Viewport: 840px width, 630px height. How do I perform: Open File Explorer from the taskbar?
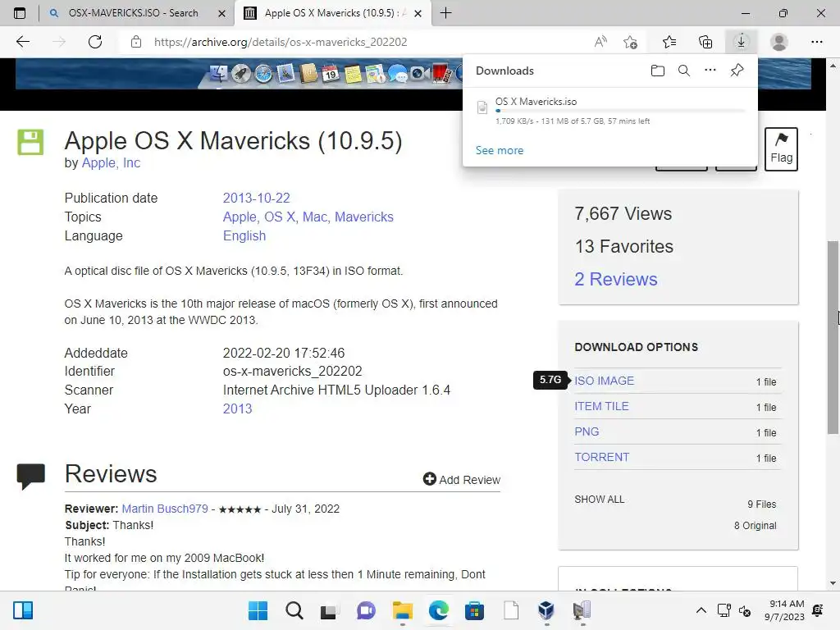[402, 610]
